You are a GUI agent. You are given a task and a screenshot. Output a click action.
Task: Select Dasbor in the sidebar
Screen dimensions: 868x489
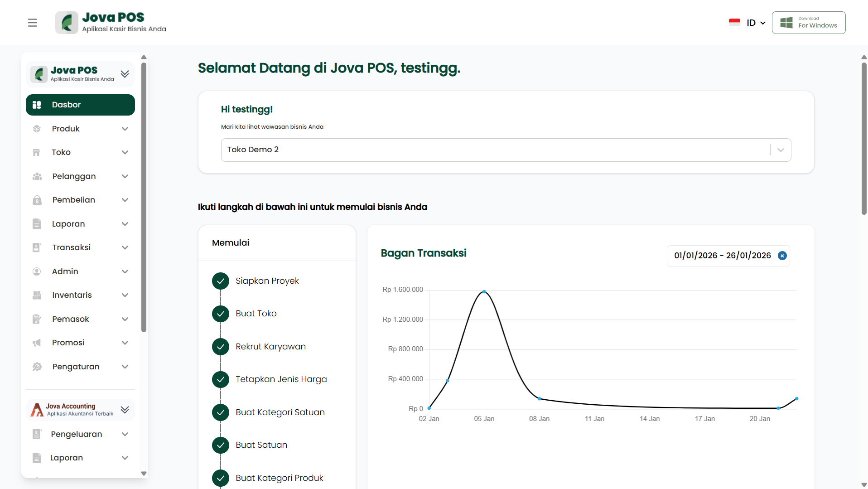pos(80,105)
